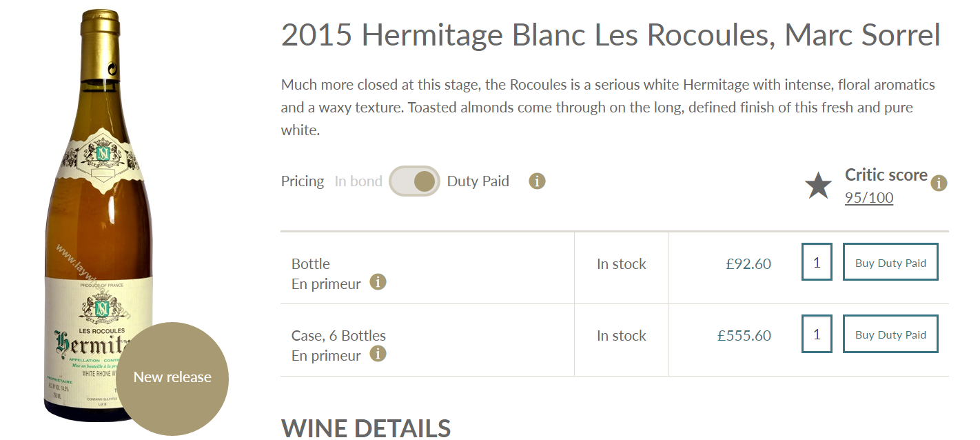This screenshot has width=980, height=440.
Task: Click the £92.60 bottle price
Action: 748,264
